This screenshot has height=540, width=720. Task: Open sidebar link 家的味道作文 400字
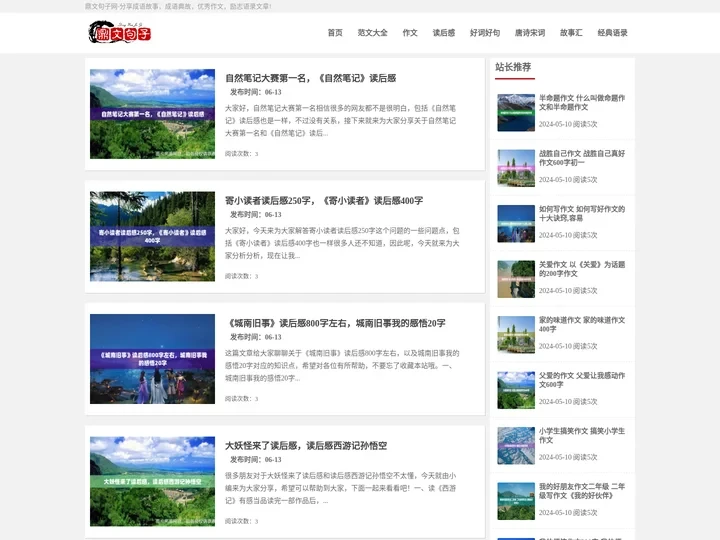582,325
